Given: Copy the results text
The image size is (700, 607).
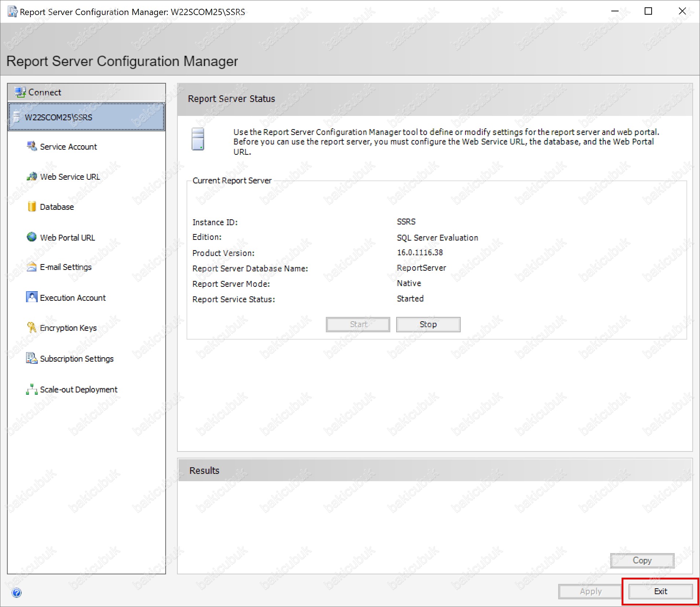Looking at the screenshot, I should coord(642,560).
